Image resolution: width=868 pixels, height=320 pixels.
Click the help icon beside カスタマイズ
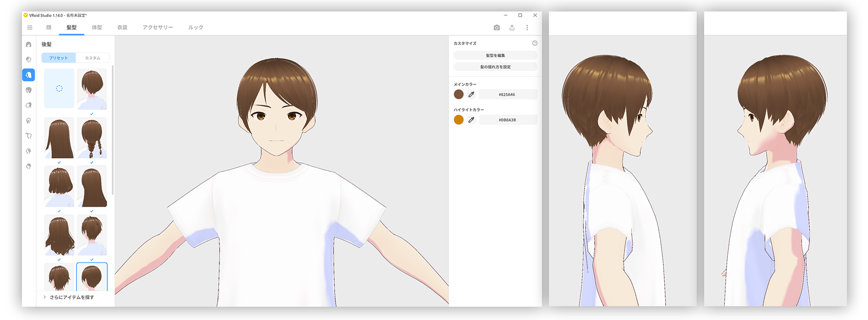[535, 43]
